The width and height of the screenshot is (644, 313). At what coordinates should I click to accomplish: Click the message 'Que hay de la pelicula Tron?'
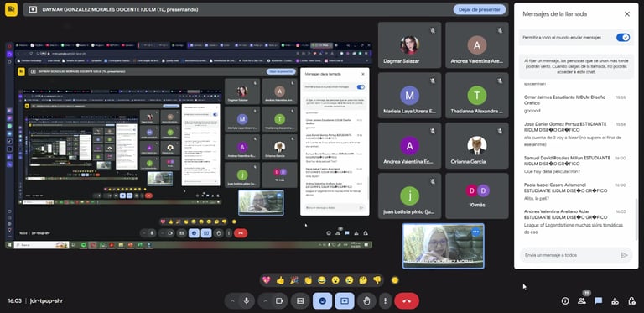tap(552, 171)
